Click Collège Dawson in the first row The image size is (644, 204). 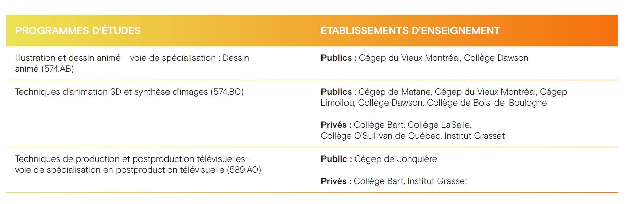pos(496,58)
